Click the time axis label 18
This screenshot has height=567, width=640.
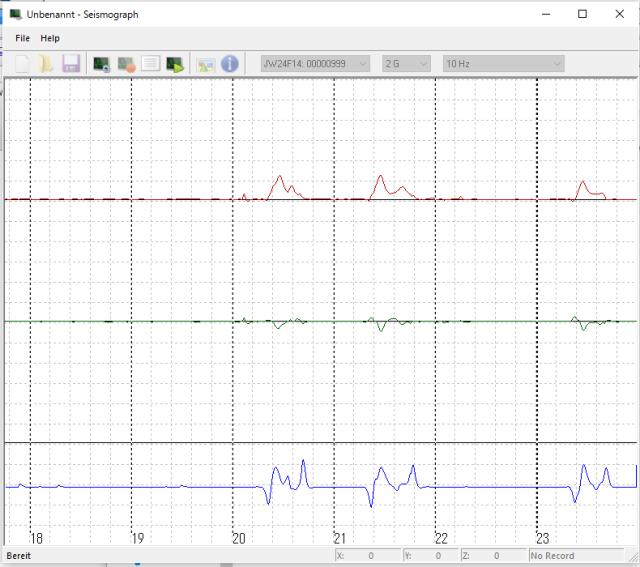[x=36, y=538]
